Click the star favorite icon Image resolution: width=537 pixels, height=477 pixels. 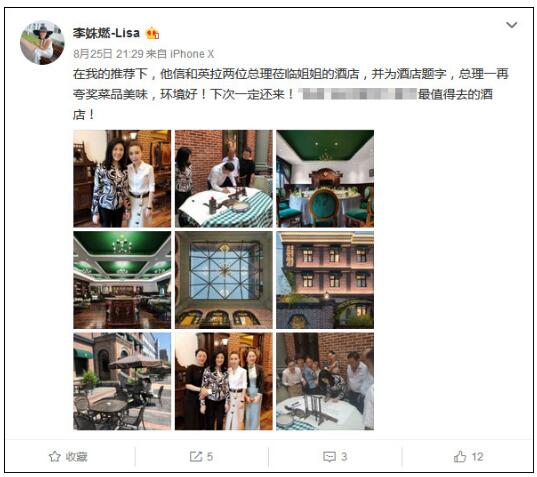[x=54, y=456]
